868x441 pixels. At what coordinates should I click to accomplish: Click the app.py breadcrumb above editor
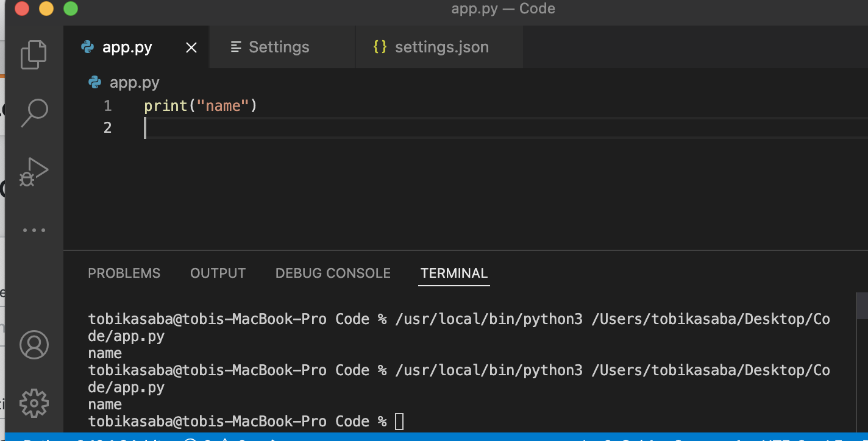133,82
